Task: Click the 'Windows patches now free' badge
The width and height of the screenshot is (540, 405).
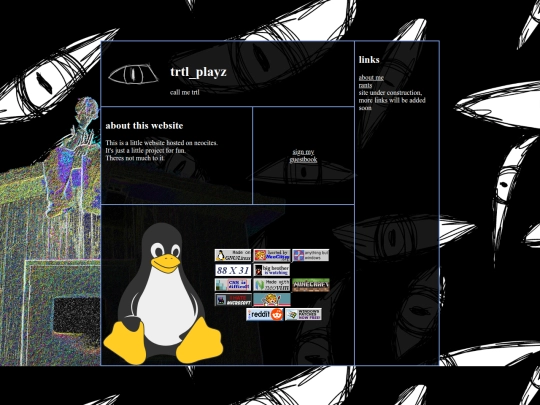Action: pos(303,314)
